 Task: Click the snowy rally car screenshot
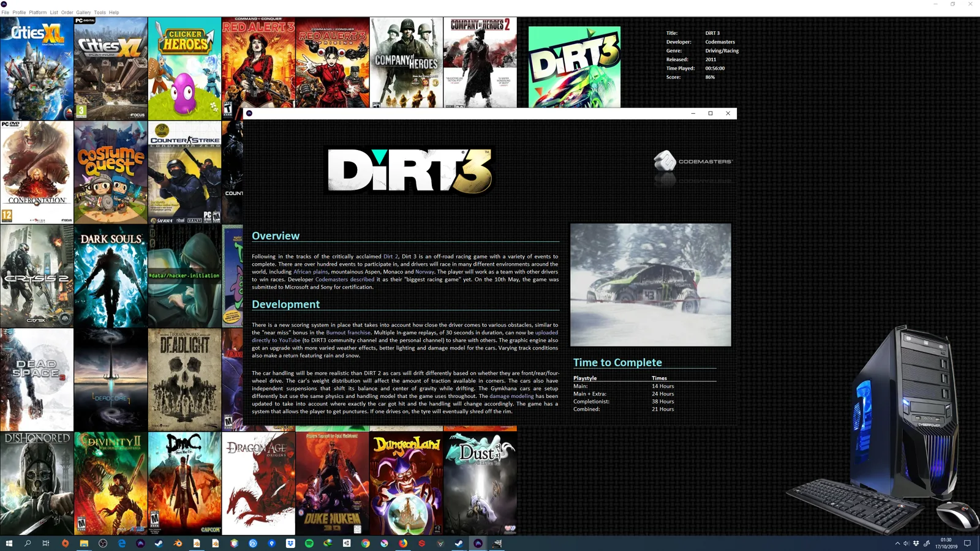pyautogui.click(x=650, y=285)
